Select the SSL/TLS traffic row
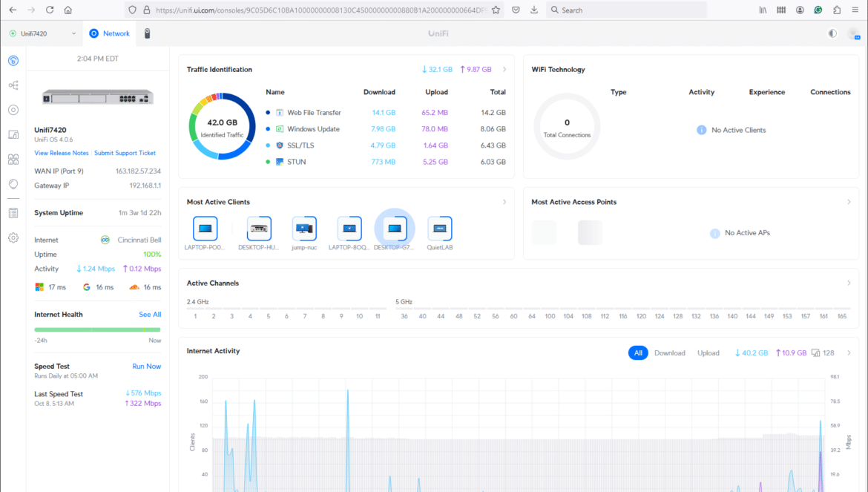Screen dimensions: 868x492 (385, 145)
